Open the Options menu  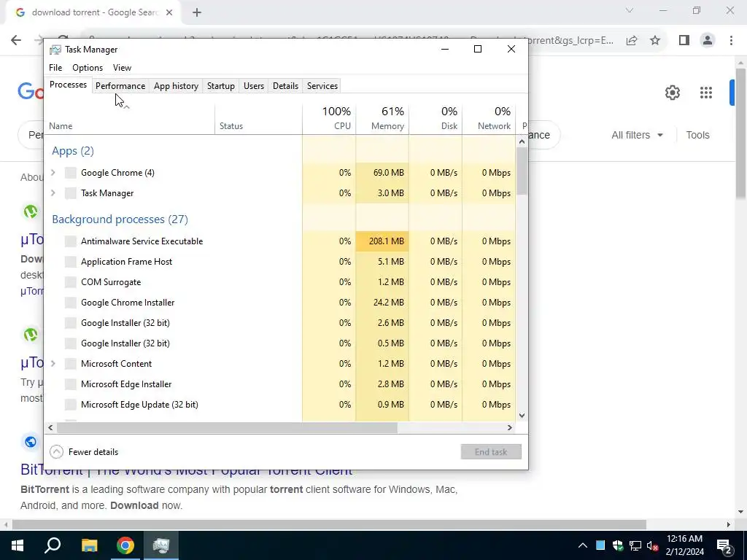(x=88, y=68)
